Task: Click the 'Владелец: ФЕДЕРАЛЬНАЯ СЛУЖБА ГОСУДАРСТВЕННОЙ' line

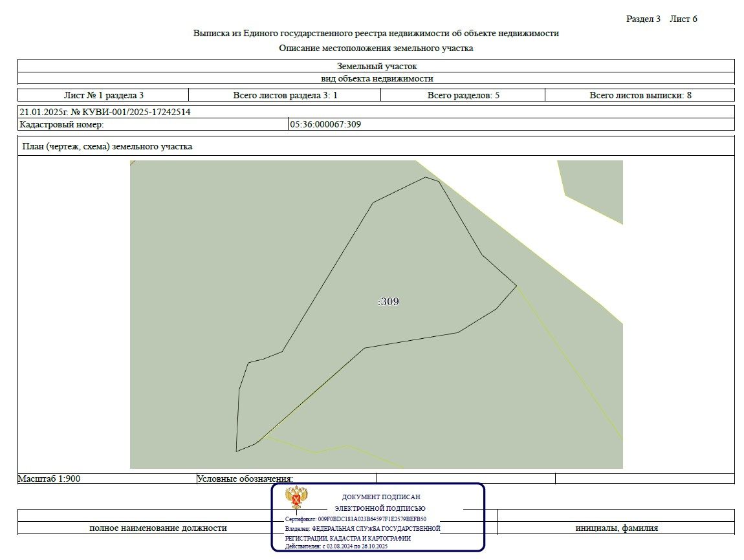Action: (x=362, y=528)
